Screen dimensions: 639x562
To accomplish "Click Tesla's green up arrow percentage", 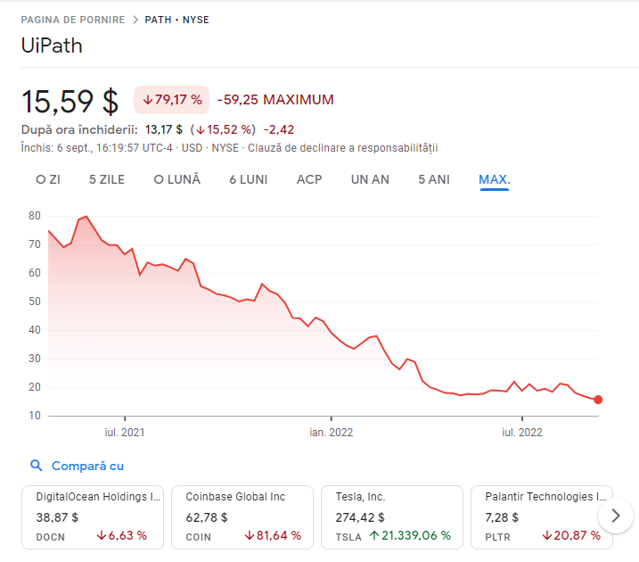I will tap(410, 536).
